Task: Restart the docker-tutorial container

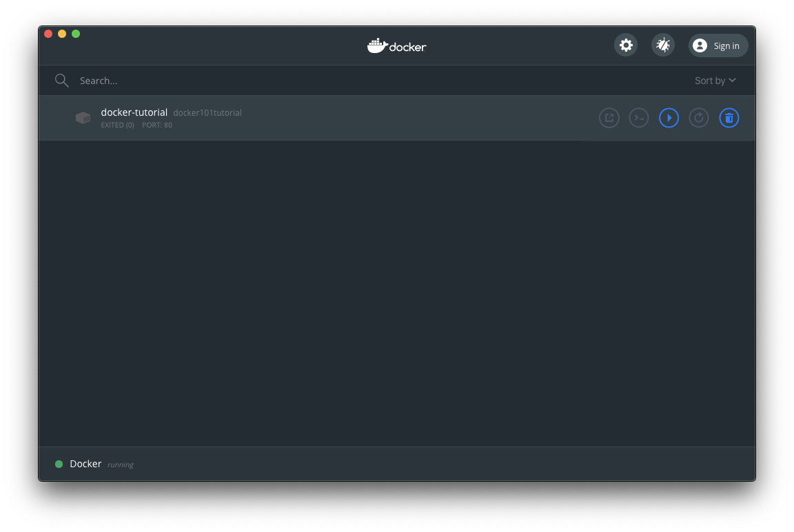Action: pyautogui.click(x=699, y=118)
